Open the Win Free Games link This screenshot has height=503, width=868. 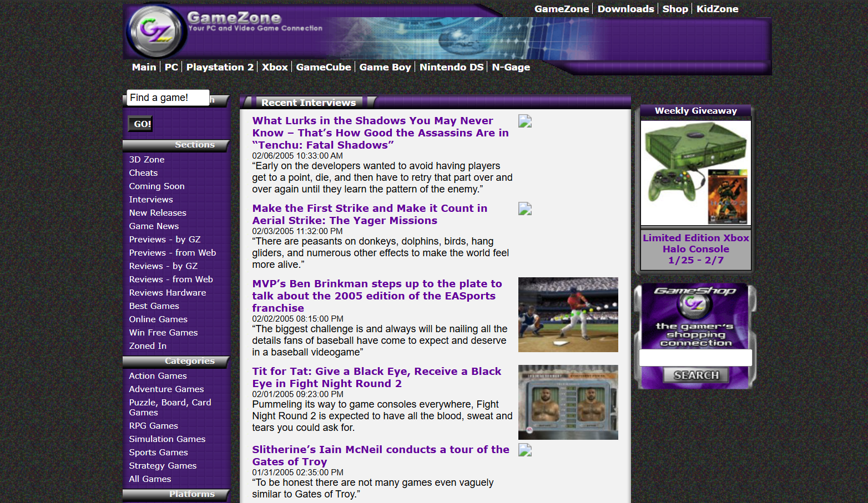click(x=163, y=333)
